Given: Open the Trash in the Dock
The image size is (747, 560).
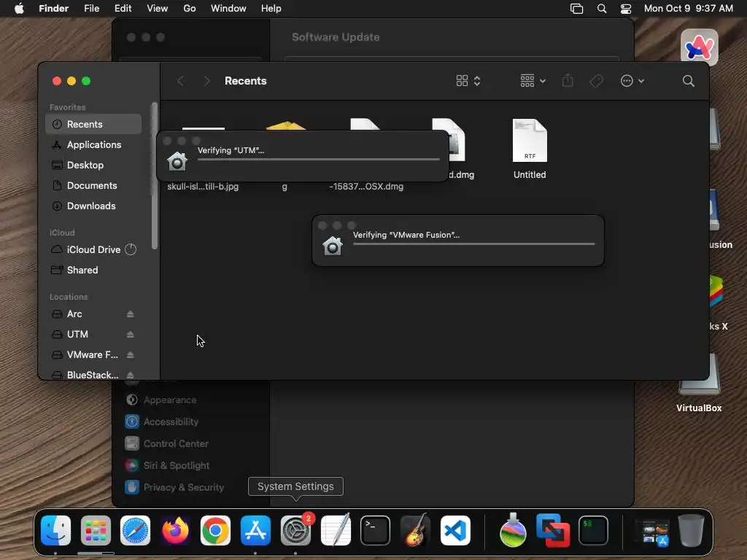Looking at the screenshot, I should [x=692, y=531].
